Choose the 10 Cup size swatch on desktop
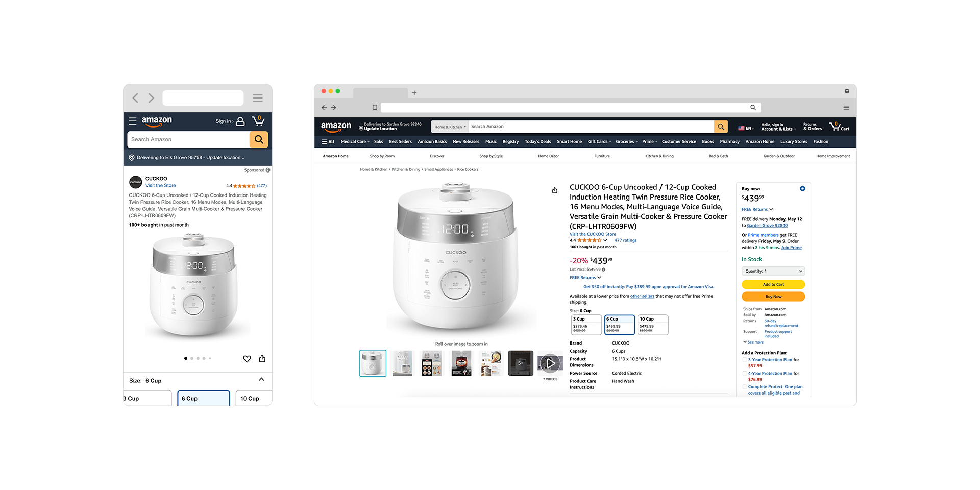Image resolution: width=980 pixels, height=490 pixels. pos(653,325)
